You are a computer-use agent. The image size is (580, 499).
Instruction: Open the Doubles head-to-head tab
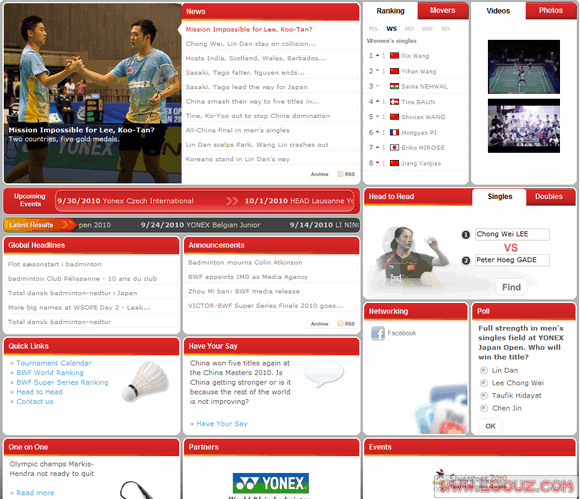click(549, 196)
